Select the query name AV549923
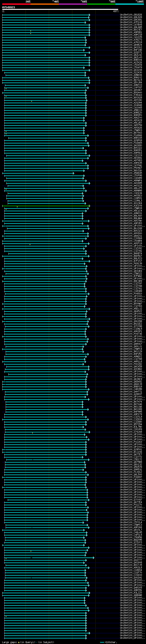 point(8,8)
